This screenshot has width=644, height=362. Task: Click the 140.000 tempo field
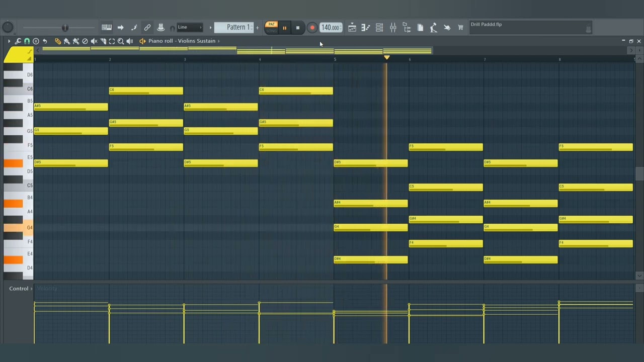coord(331,28)
